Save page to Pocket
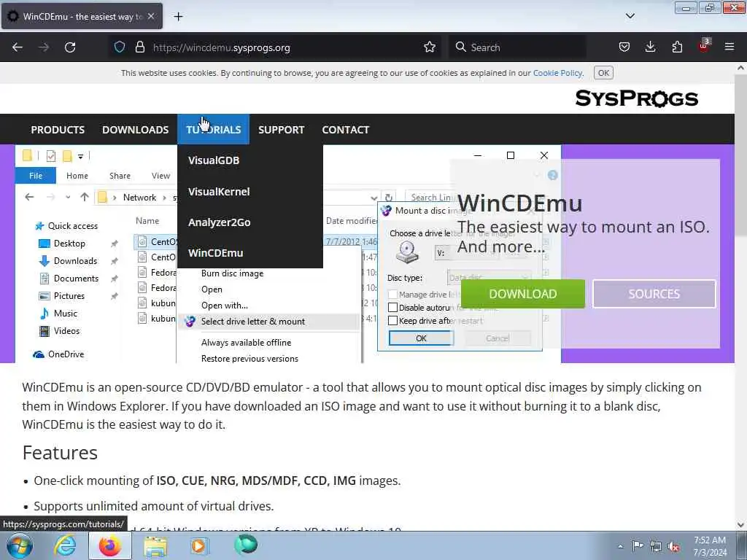This screenshot has width=747, height=560. [x=624, y=47]
